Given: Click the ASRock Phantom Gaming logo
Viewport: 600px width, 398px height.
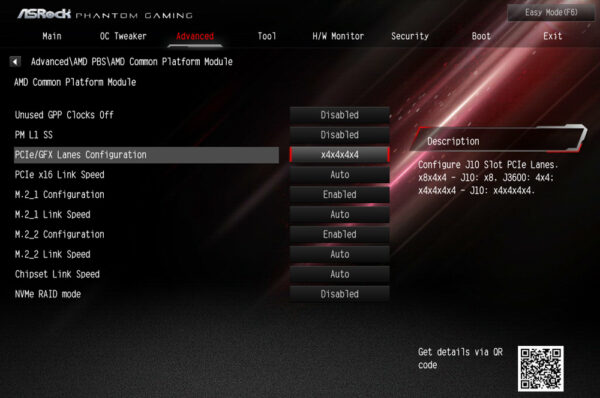Looking at the screenshot, I should pos(105,15).
